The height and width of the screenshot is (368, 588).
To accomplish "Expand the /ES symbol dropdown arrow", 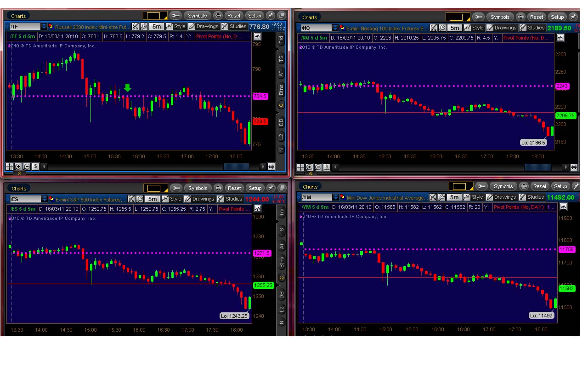I will (44, 199).
